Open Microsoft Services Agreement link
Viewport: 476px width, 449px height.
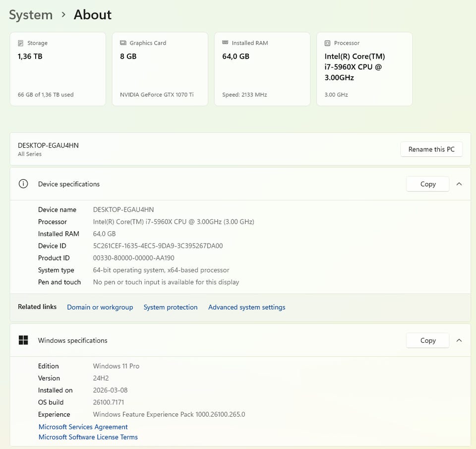[x=83, y=427]
